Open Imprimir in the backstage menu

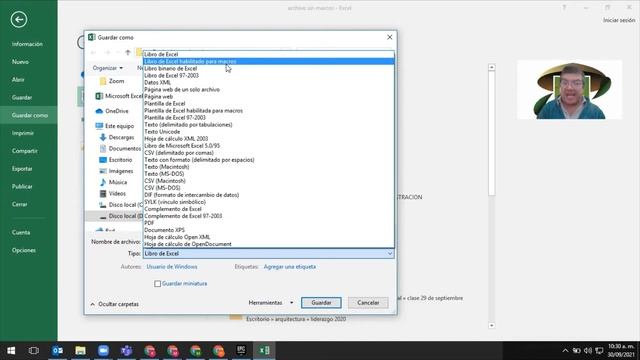pyautogui.click(x=22, y=133)
